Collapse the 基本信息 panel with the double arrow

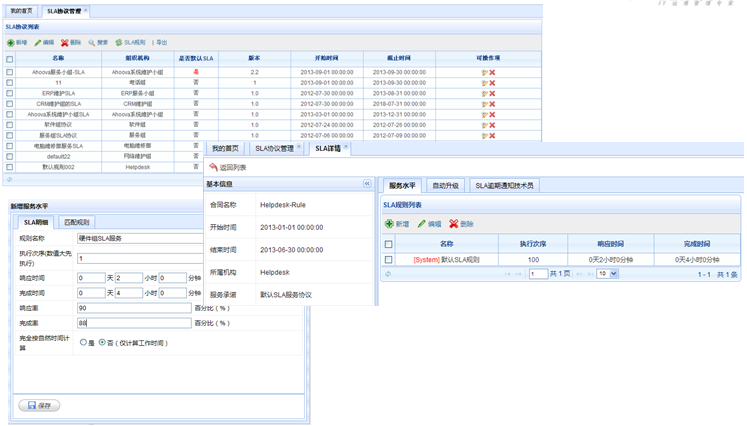[x=367, y=184]
